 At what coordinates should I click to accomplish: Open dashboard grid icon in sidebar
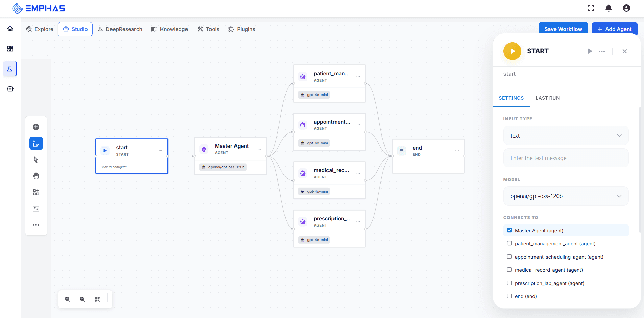pos(10,49)
